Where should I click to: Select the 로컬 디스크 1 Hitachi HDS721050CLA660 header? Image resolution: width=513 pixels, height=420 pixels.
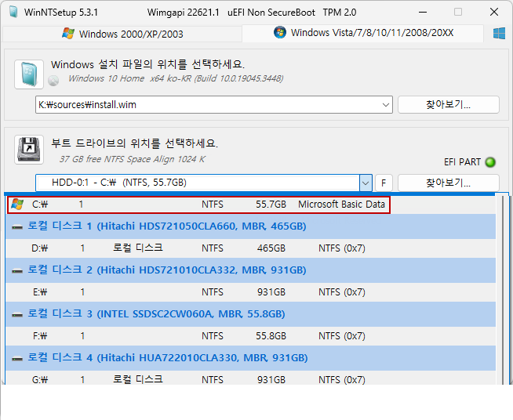pos(250,226)
